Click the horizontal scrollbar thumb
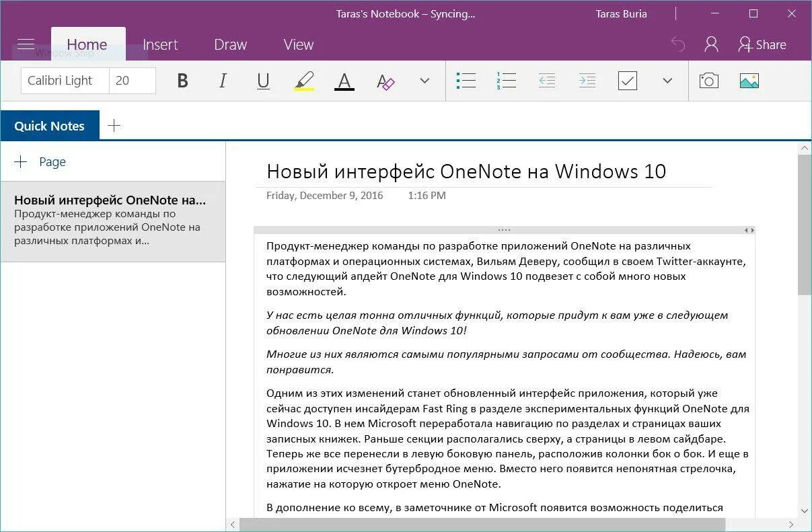The width and height of the screenshot is (812, 532). (482, 525)
